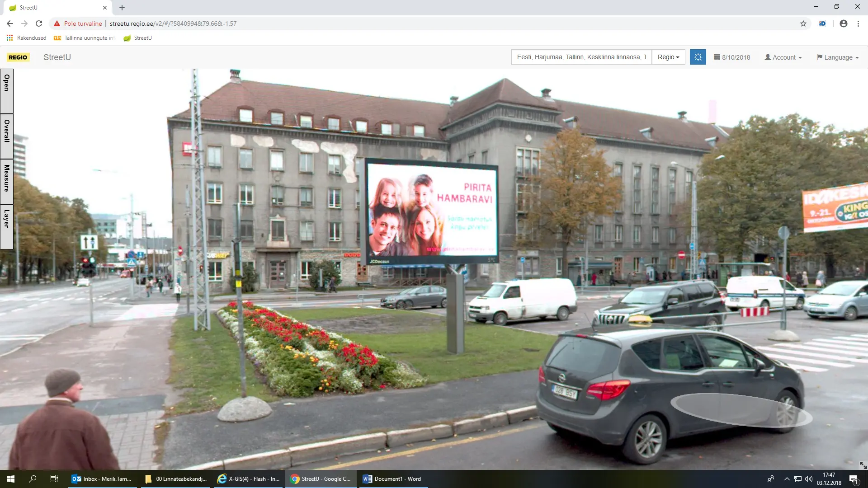Viewport: 868px width, 488px height.
Task: Open the Chrome profile avatar icon
Action: click(843, 23)
